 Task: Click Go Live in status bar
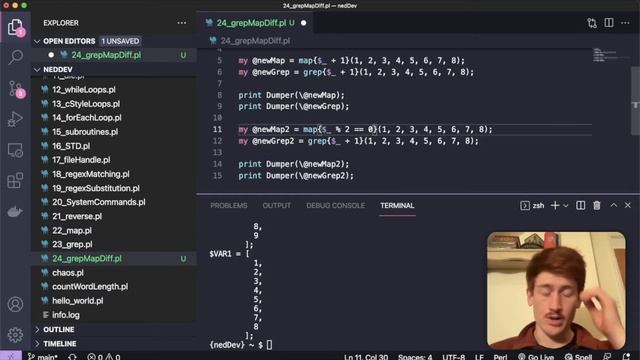(x=536, y=357)
